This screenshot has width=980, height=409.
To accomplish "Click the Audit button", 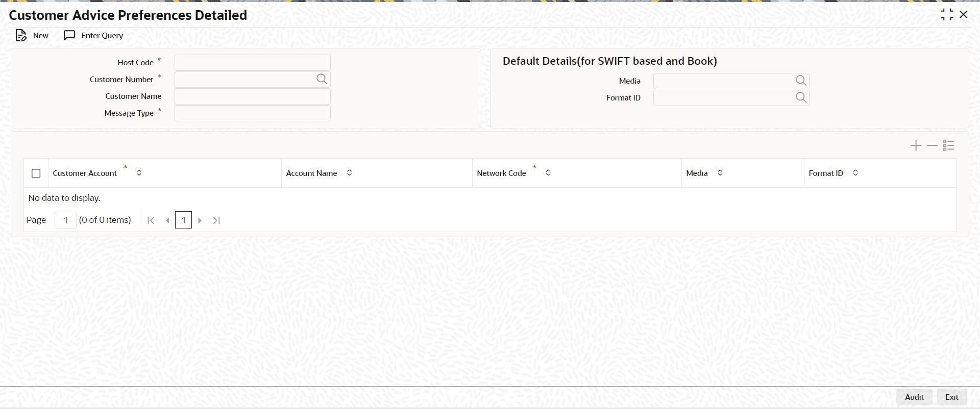I will pyautogui.click(x=914, y=397).
